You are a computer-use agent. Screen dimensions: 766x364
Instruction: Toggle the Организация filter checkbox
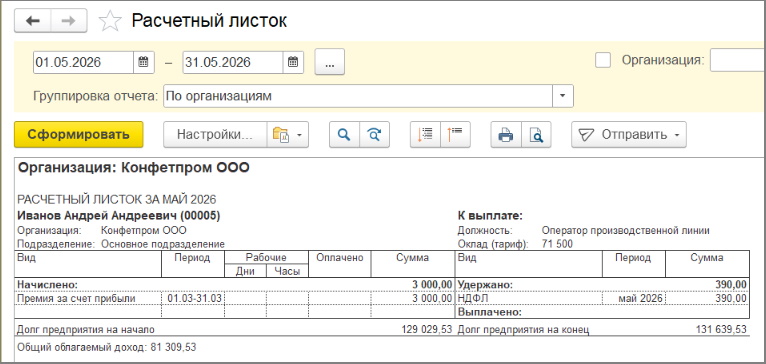[x=603, y=60]
